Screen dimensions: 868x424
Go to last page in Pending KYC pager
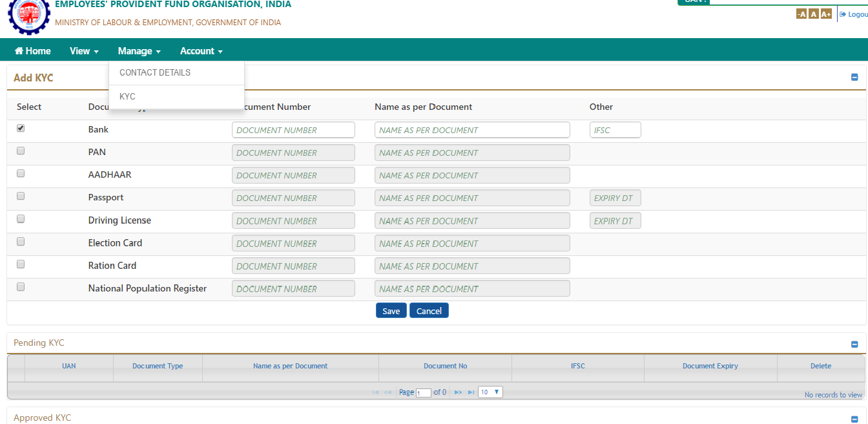click(471, 392)
